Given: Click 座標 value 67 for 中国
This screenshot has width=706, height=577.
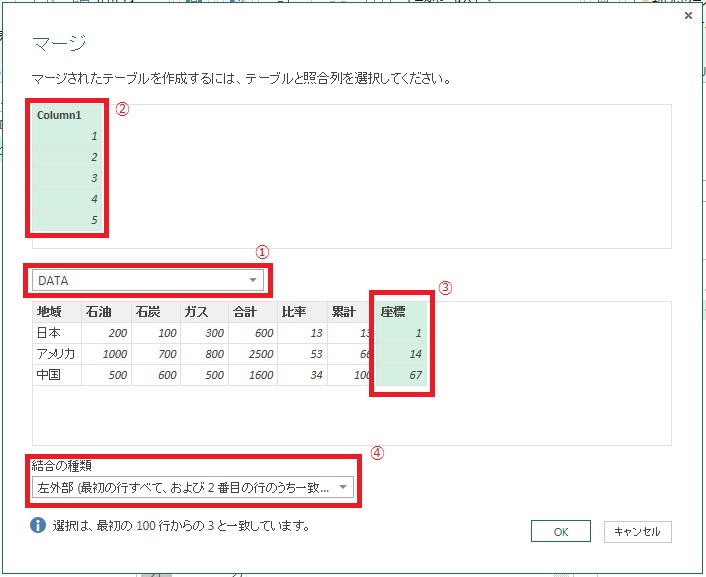Looking at the screenshot, I should click(402, 375).
